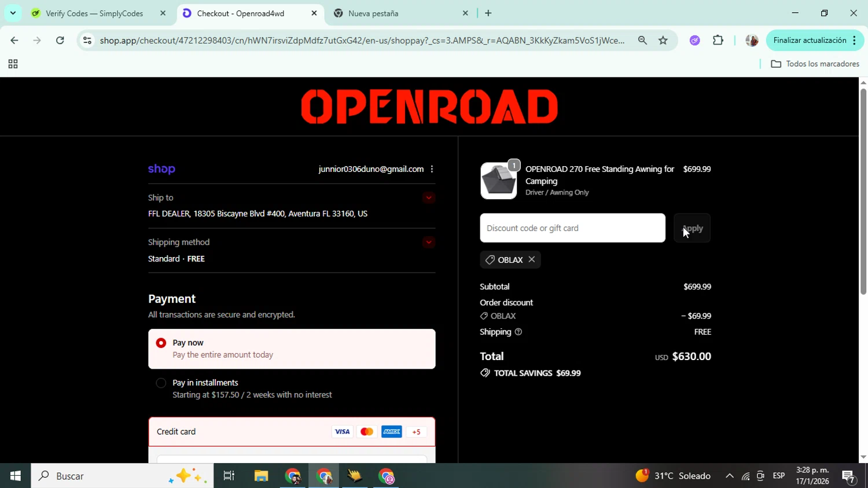Expand the Shipping method chevron
868x488 pixels.
428,243
